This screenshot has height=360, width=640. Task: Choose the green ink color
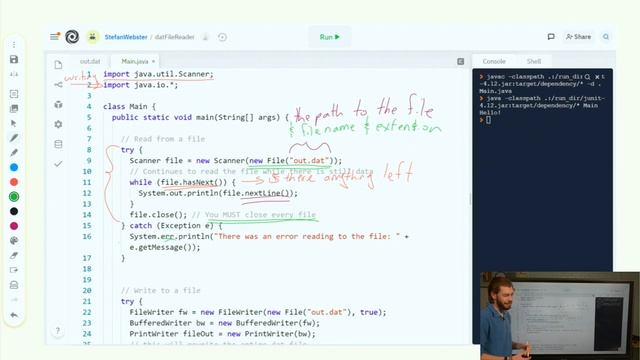(x=14, y=197)
